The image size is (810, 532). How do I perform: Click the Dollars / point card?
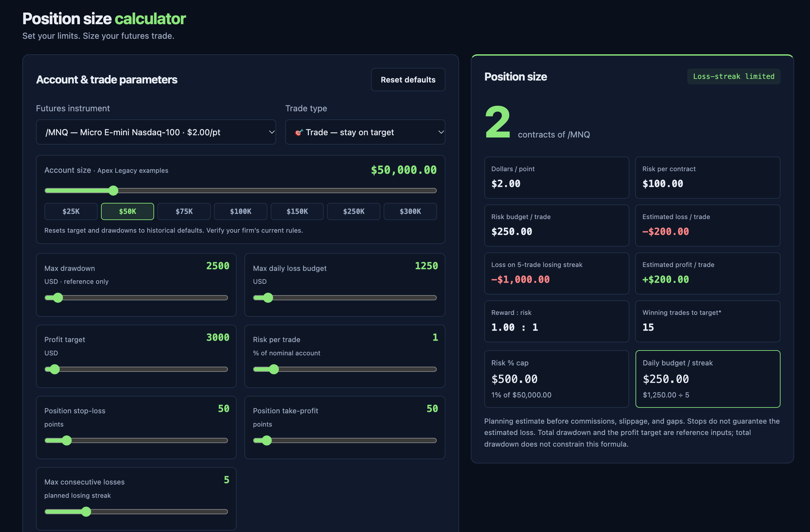556,178
